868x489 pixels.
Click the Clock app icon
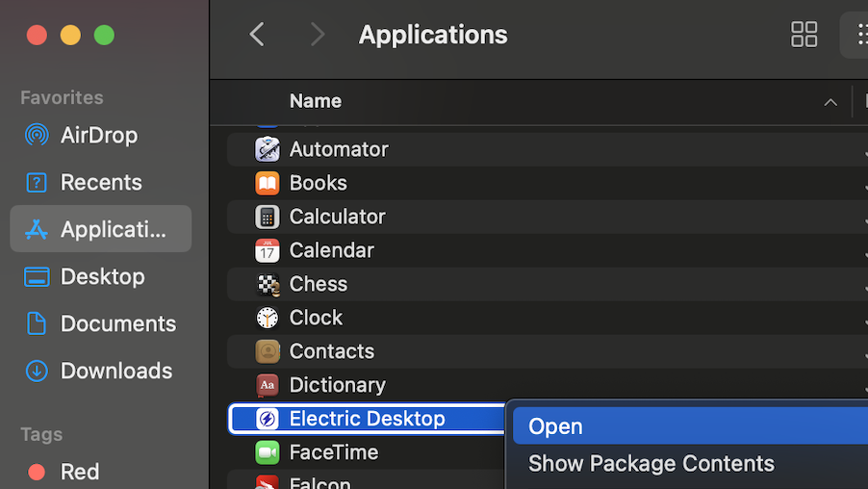268,318
